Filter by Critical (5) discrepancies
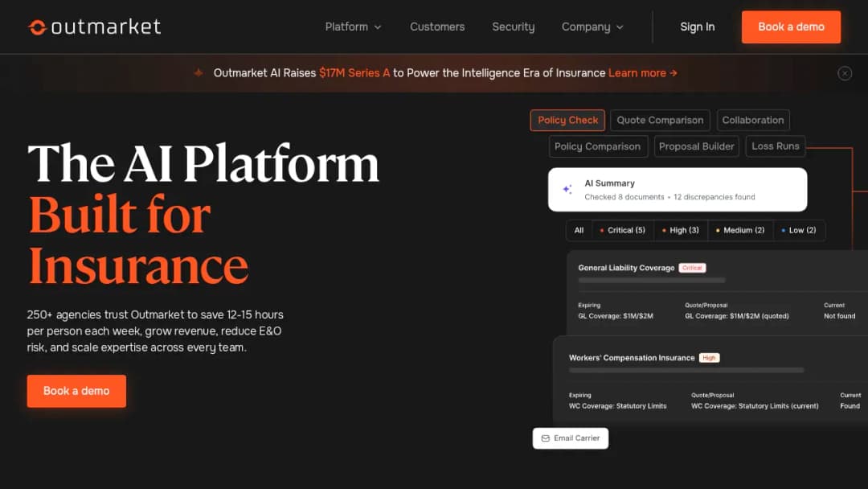868x489 pixels. 623,230
